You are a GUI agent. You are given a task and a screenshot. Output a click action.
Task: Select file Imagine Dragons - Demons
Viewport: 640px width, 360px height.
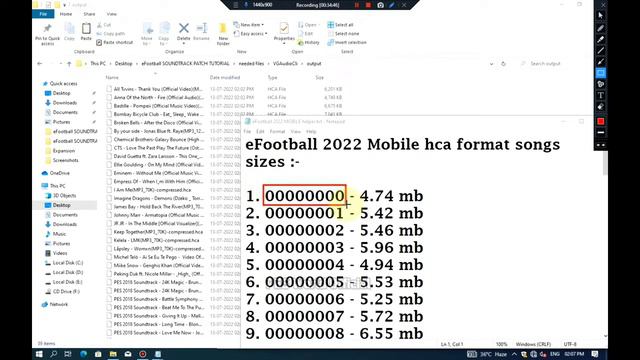click(x=158, y=198)
